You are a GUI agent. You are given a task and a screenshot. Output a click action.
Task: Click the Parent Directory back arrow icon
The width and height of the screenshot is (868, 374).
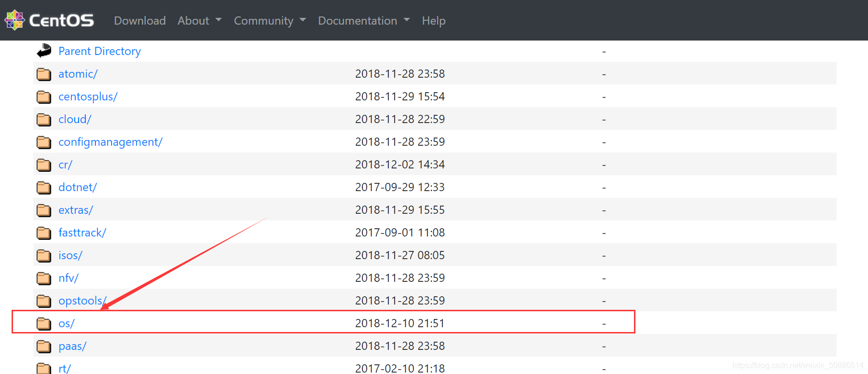[x=44, y=51]
